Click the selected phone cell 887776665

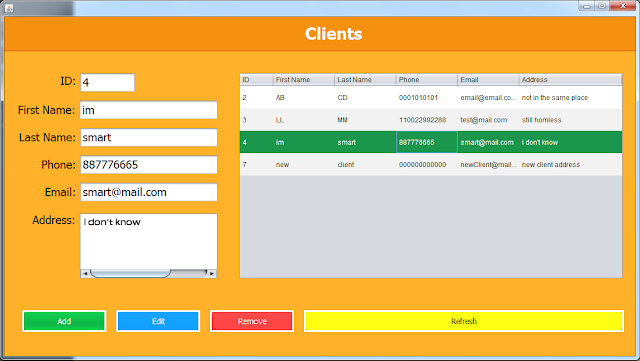[x=427, y=142]
